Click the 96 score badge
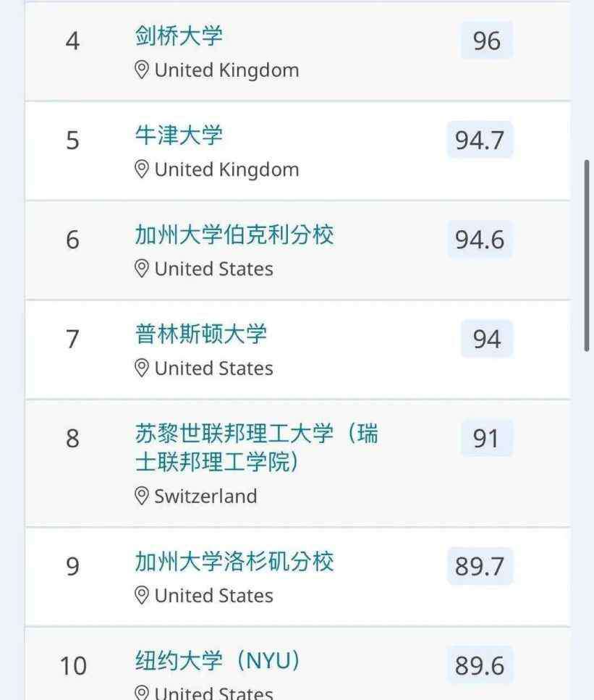Image resolution: width=594 pixels, height=700 pixels. tap(487, 41)
